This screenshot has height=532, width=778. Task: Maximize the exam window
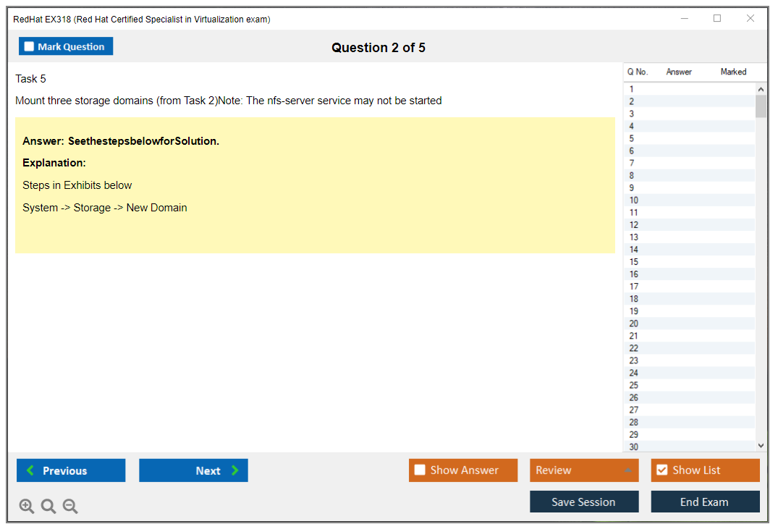click(717, 19)
